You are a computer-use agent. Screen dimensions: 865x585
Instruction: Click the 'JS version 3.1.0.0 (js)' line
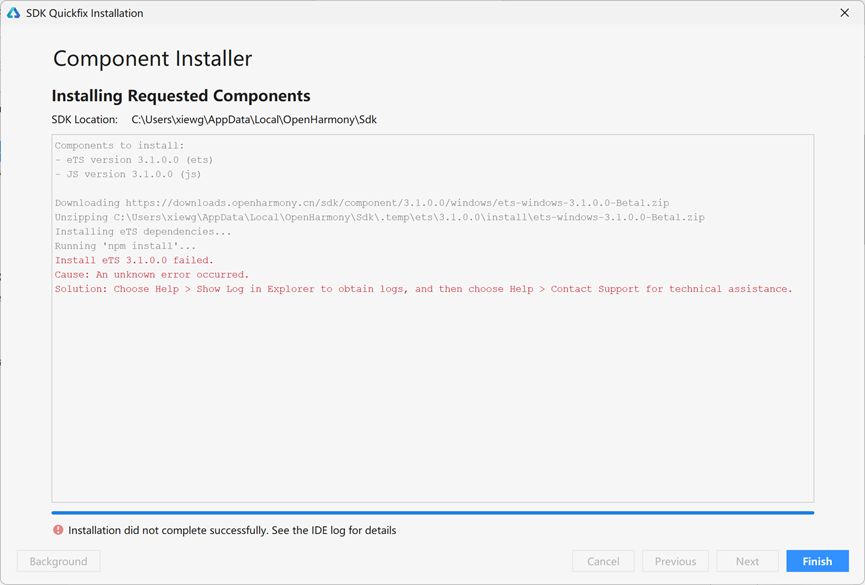128,174
